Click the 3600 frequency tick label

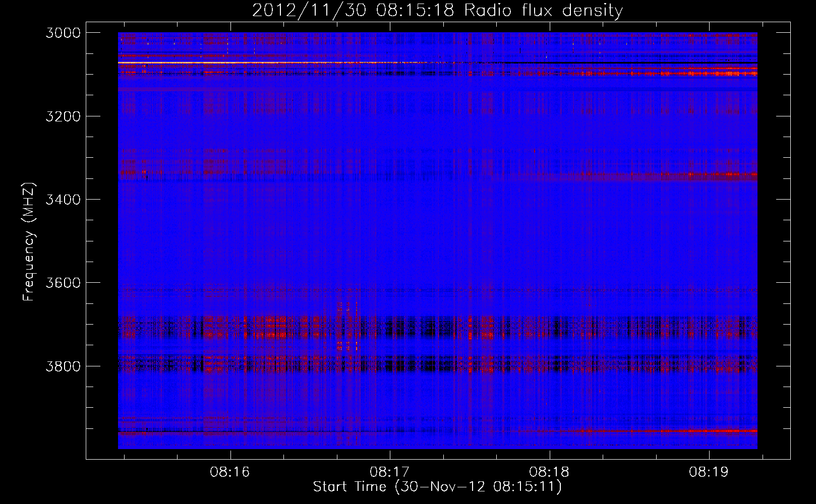[63, 283]
